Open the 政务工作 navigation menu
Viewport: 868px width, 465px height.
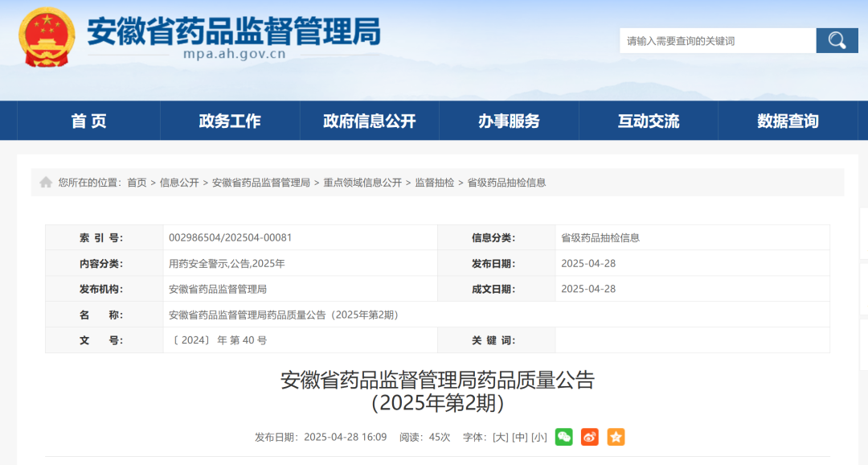[x=230, y=121]
